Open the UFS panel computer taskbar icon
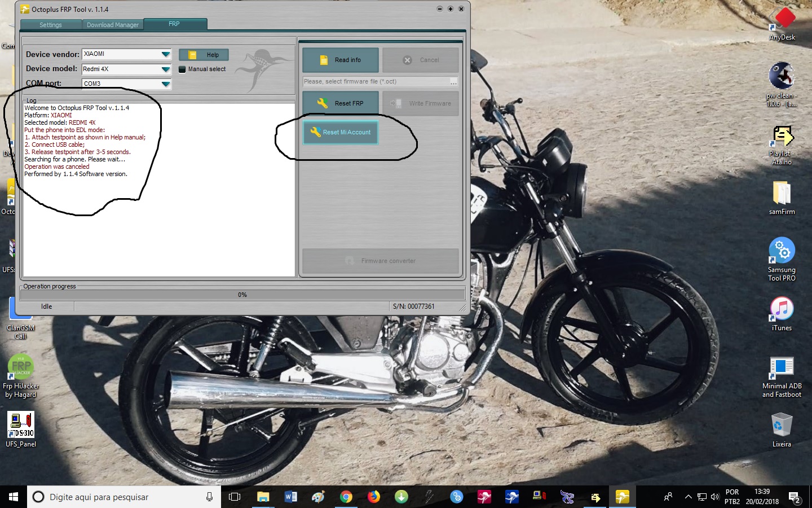 click(540, 497)
